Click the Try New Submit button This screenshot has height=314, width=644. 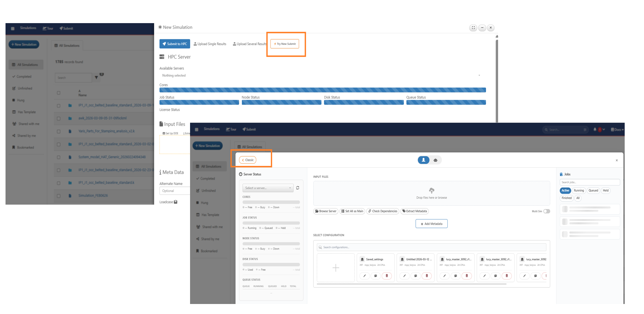[285, 44]
